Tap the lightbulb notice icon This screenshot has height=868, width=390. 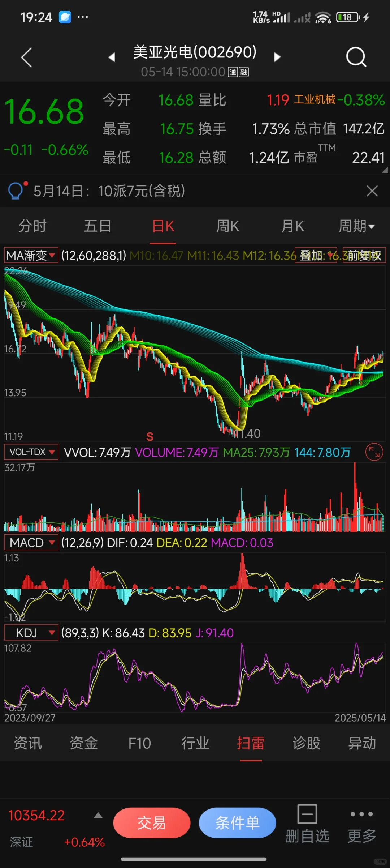[16, 191]
